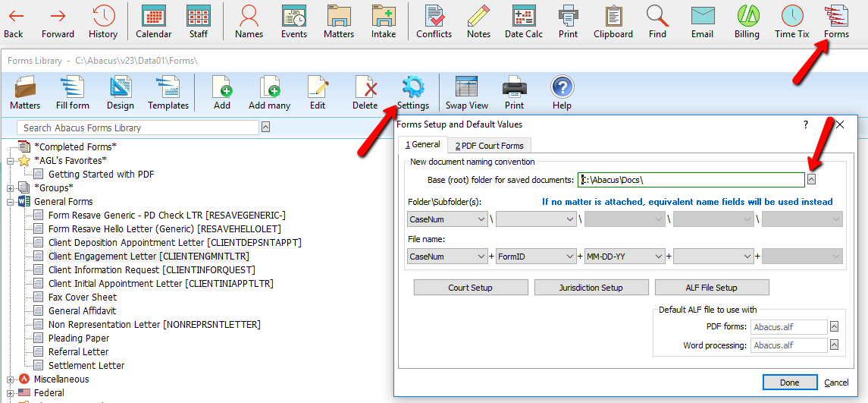The width and height of the screenshot is (868, 403).
Task: Click the ALF File Setup button
Action: pos(712,288)
